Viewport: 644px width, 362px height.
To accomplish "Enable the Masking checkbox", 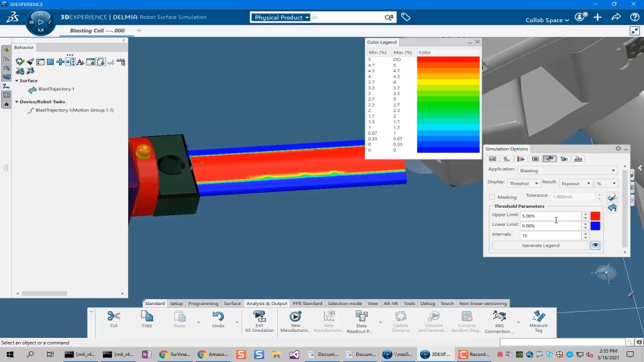I will 492,197.
